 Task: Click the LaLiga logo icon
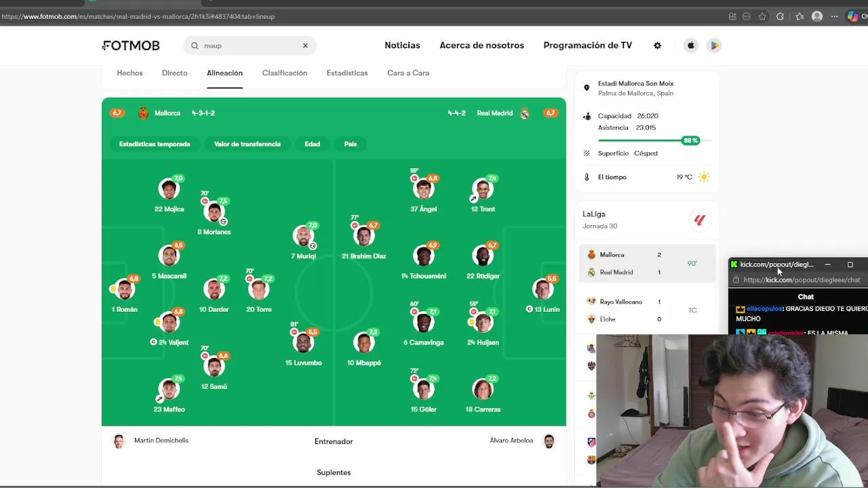699,220
